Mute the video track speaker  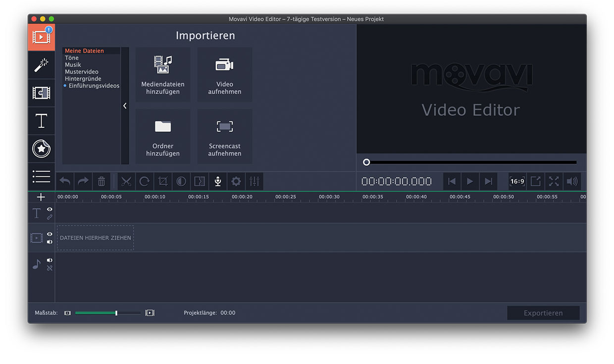[x=50, y=242]
